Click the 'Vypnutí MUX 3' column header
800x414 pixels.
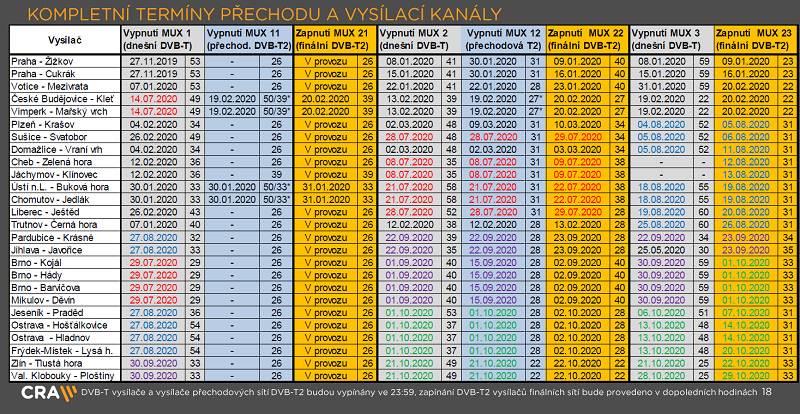[x=671, y=40]
